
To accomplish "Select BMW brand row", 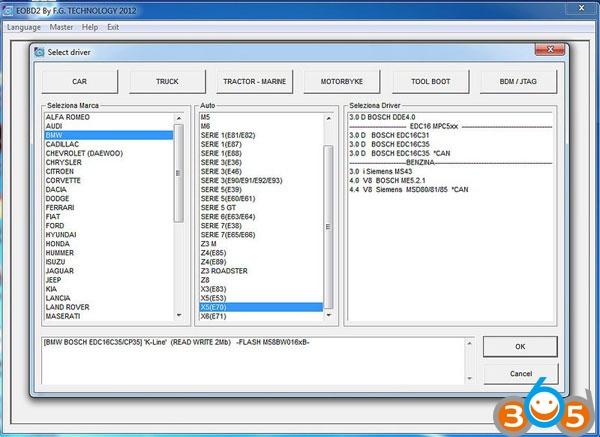I will click(x=108, y=135).
